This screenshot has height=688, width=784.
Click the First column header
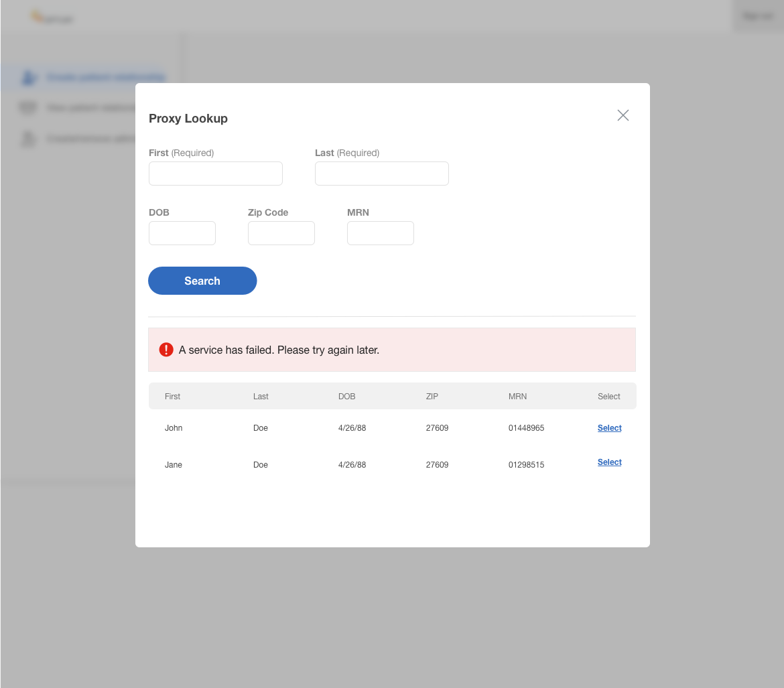(172, 397)
